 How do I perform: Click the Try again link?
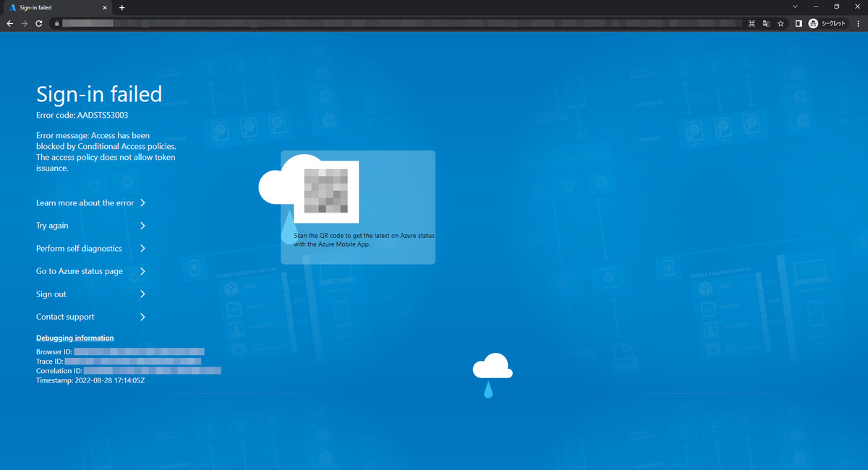pyautogui.click(x=52, y=226)
